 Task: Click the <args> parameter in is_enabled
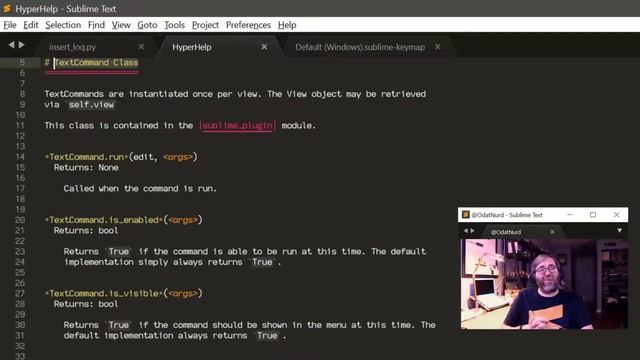[x=183, y=220]
